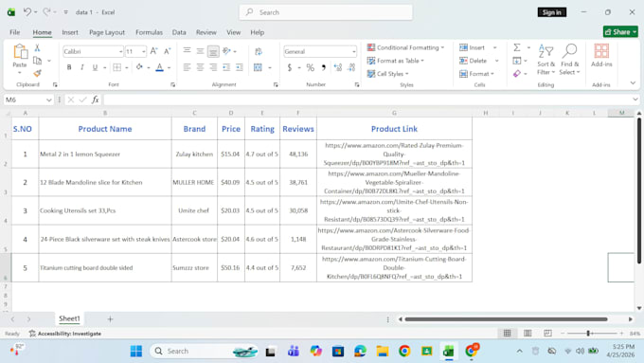Click Increase Decimal icon
The width and height of the screenshot is (644, 363).
point(337,67)
